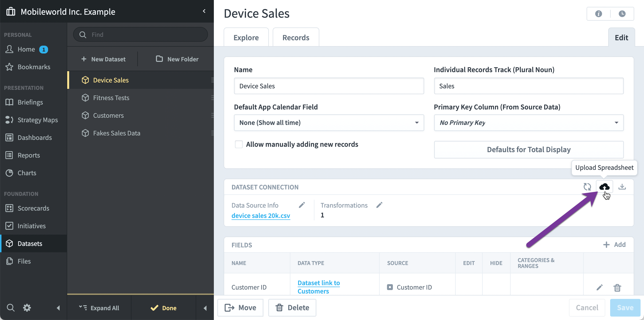This screenshot has width=644, height=320.
Task: Enable Allow manually adding new records
Action: point(239,144)
